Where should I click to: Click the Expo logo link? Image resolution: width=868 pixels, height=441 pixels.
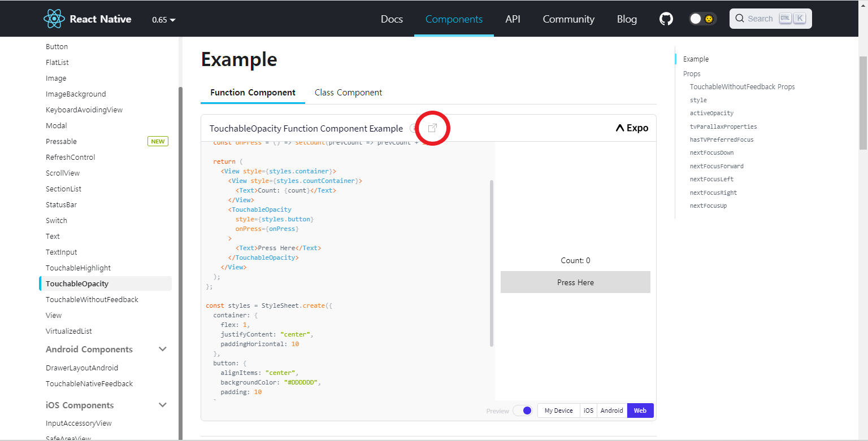(x=632, y=128)
